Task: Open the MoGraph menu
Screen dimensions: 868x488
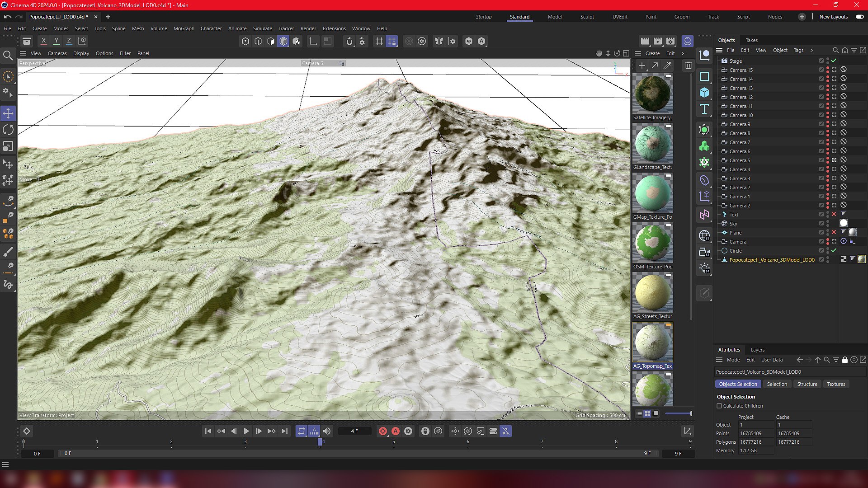Action: [x=184, y=28]
